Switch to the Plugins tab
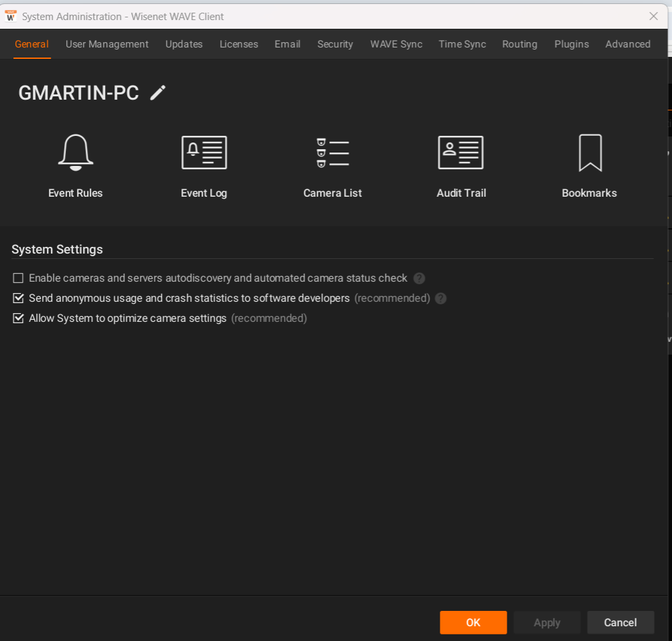Viewport: 672px width, 641px height. click(572, 44)
